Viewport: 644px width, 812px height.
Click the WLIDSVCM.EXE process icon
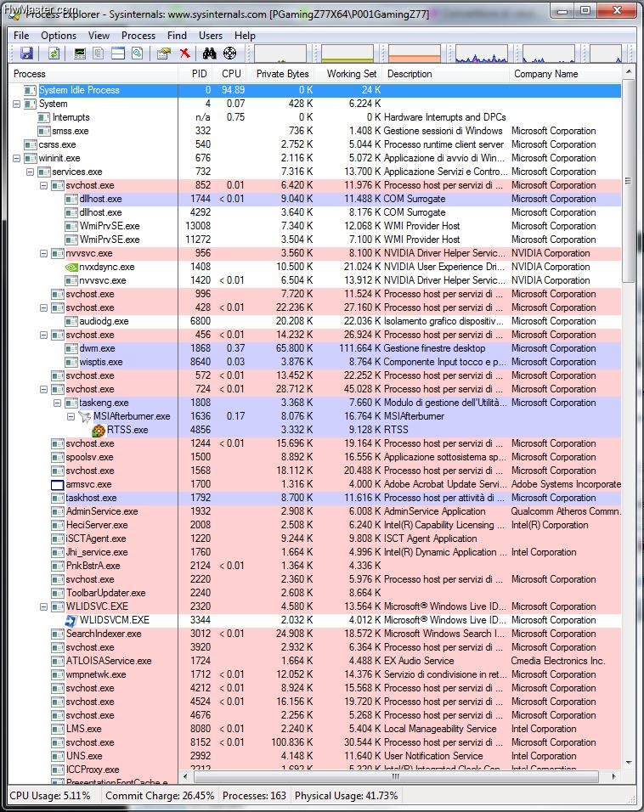[71, 620]
